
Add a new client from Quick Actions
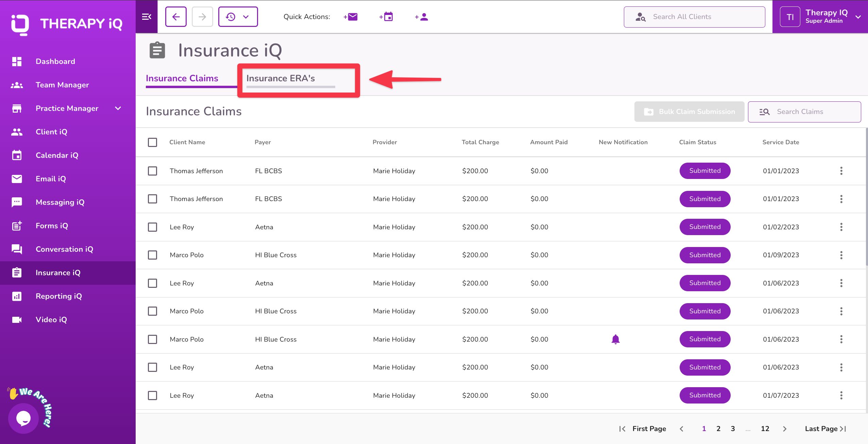[421, 17]
